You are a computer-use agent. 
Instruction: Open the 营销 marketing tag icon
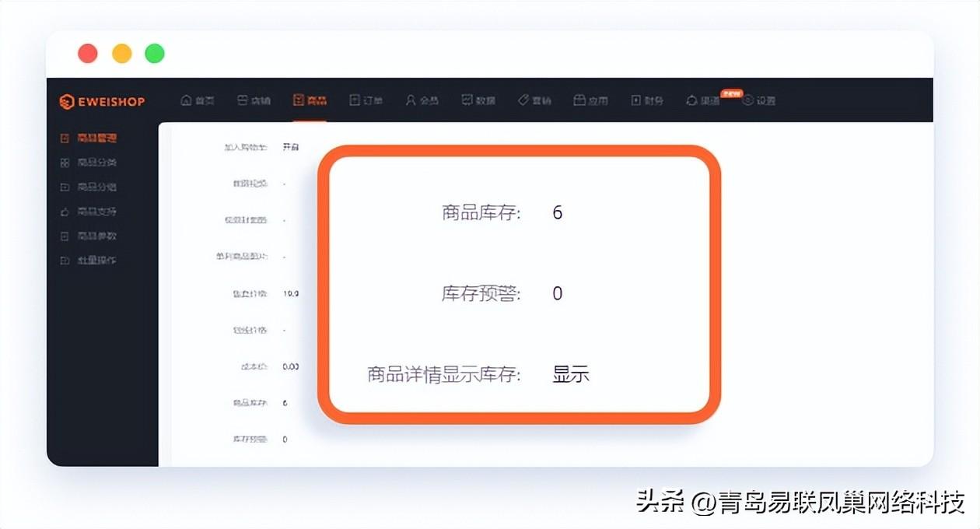point(523,100)
